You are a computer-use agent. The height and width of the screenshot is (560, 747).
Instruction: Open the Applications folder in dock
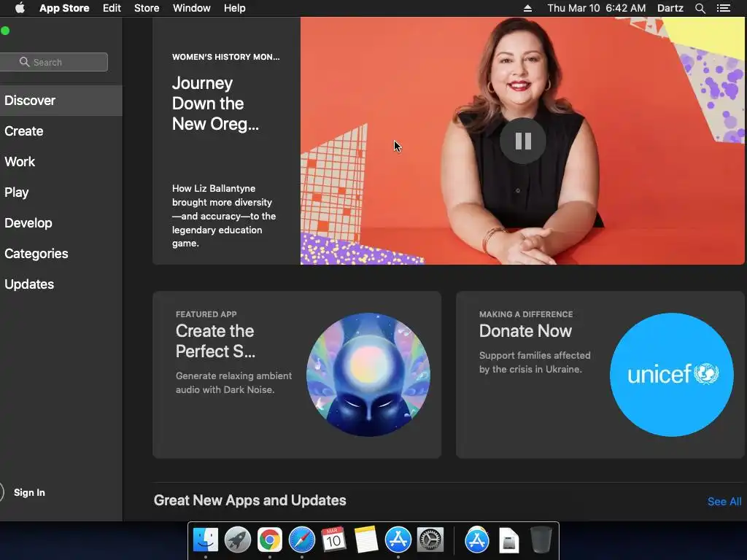[x=477, y=540]
